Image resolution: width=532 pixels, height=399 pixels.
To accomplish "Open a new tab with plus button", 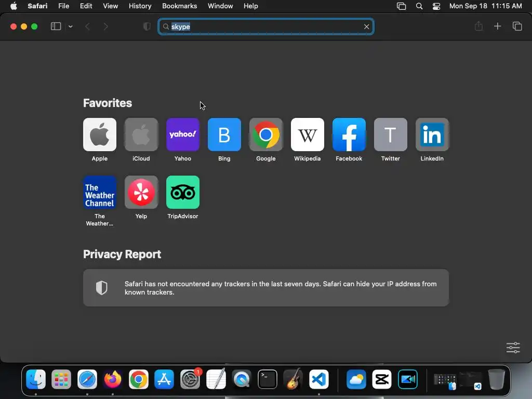I will click(x=497, y=26).
